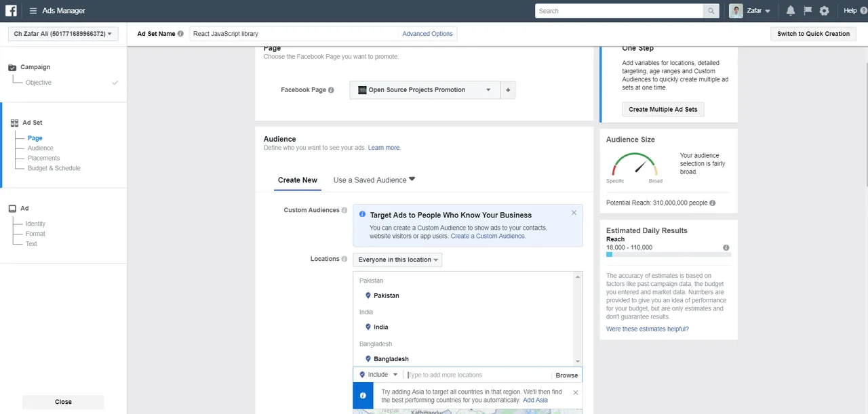This screenshot has width=868, height=414.
Task: Click the Estimated Daily Results Reach info icon
Action: point(726,248)
